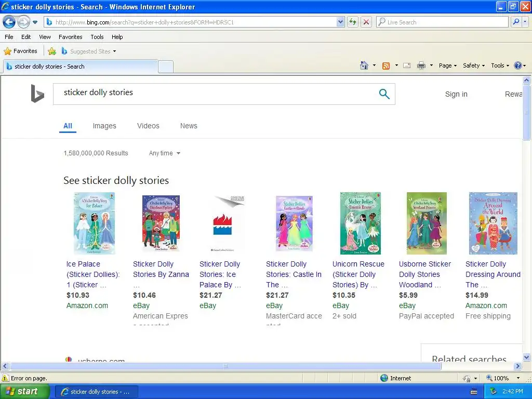Viewport: 532px width, 399px height.
Task: Click the vertical scrollbar up arrow
Action: (527, 80)
